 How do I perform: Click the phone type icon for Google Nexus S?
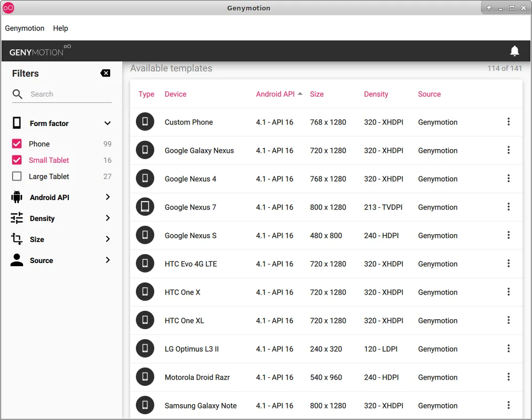point(145,235)
